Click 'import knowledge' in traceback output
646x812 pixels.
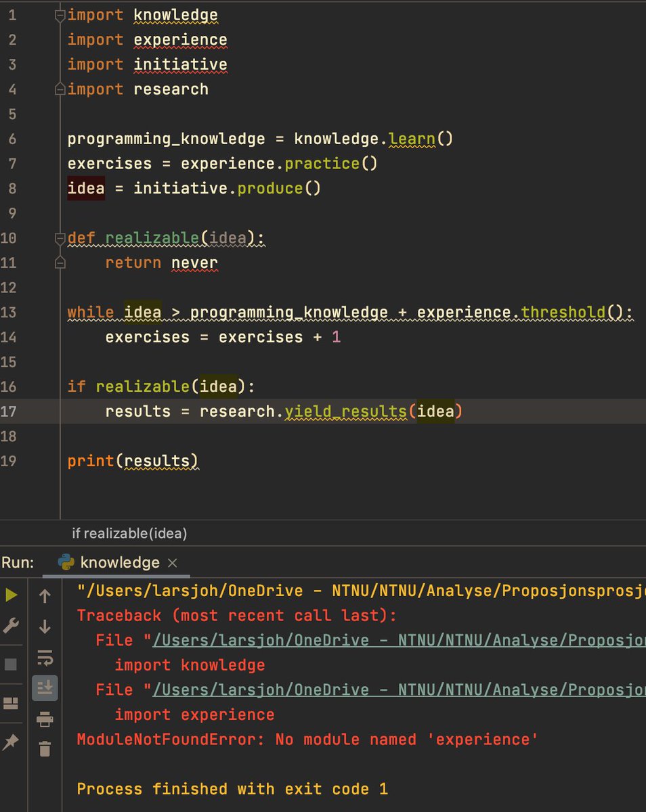pyautogui.click(x=190, y=665)
